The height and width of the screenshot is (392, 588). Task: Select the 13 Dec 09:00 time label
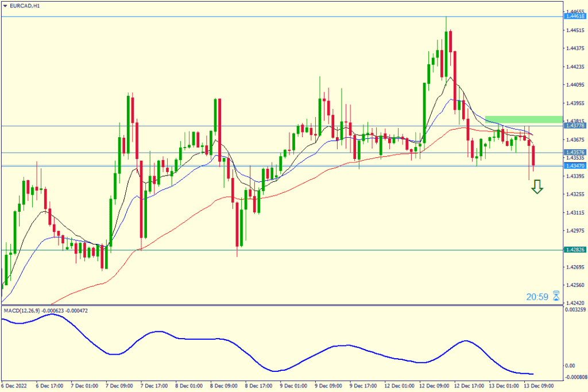pyautogui.click(x=540, y=385)
